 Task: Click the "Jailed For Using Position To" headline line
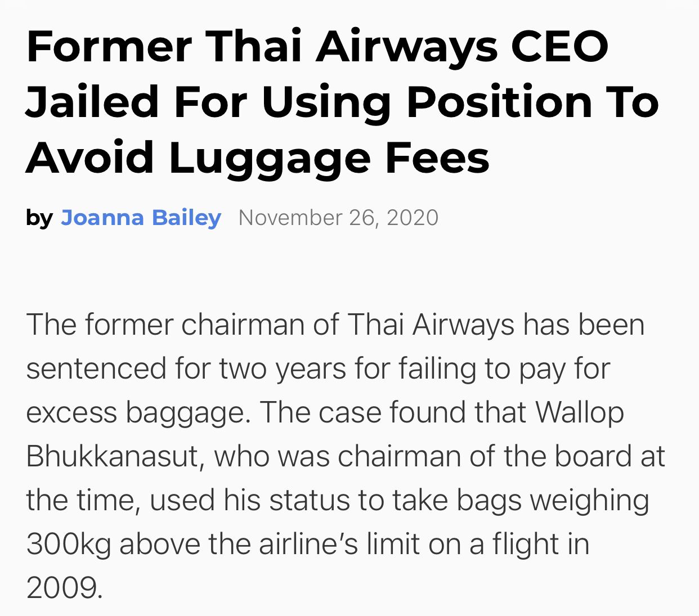342,102
